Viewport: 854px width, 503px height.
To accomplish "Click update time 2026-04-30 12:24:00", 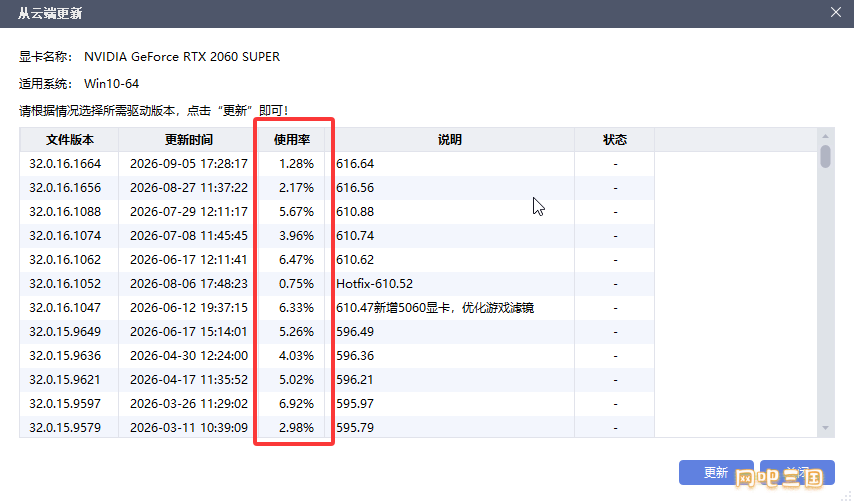I will (x=188, y=355).
